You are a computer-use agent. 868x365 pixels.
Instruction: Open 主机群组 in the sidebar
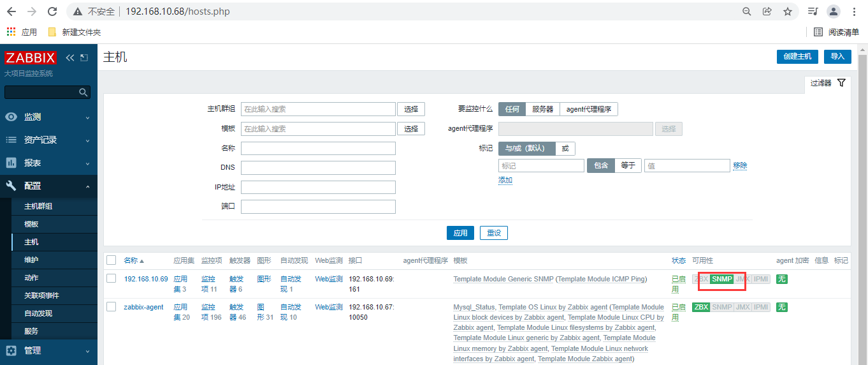(38, 206)
